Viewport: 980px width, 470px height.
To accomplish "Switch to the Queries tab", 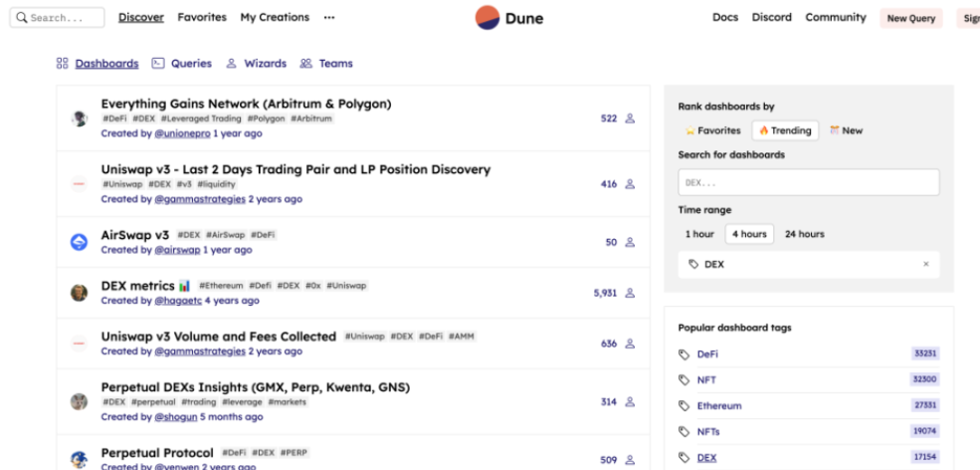I will (182, 64).
